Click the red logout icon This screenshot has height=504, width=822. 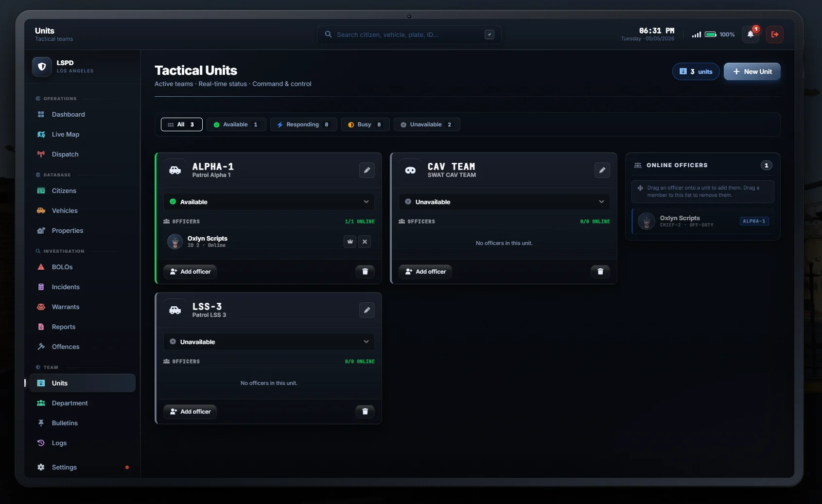(775, 35)
